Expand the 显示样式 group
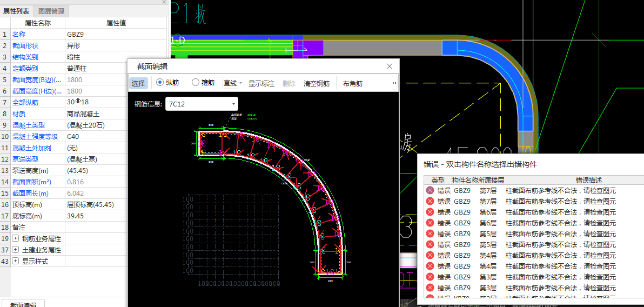The height and width of the screenshot is (307, 644). (15, 261)
